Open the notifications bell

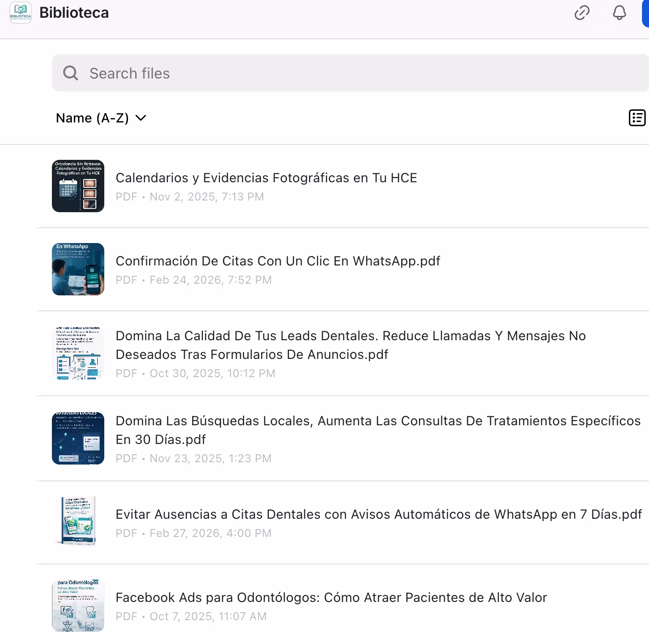pos(619,13)
